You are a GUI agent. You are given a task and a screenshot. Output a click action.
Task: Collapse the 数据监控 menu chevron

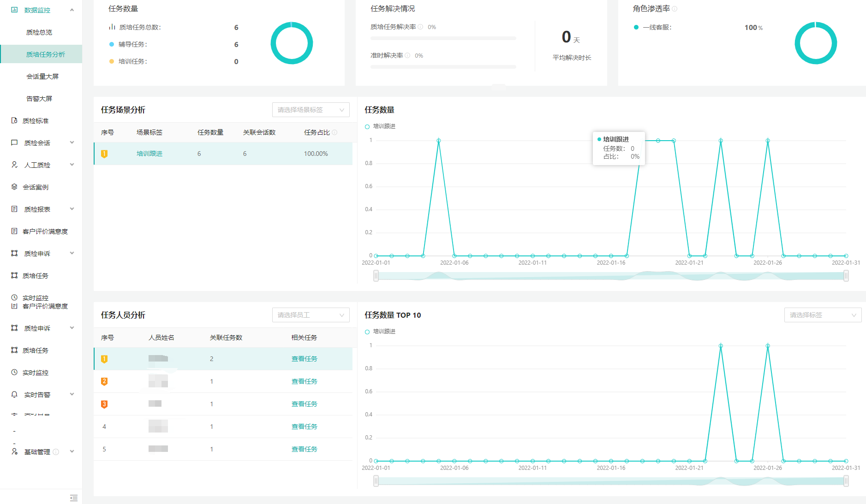[x=72, y=10]
